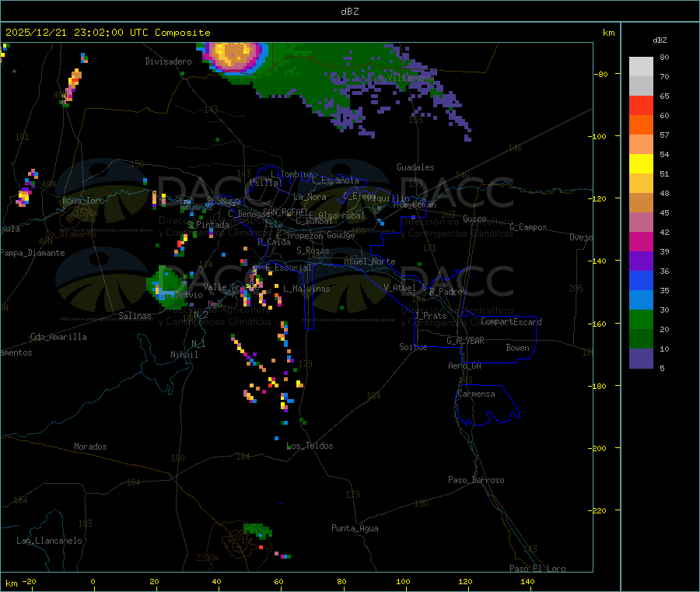Select the blue 36 dBZ legend swatch
Image resolution: width=700 pixels, height=592 pixels.
click(641, 280)
